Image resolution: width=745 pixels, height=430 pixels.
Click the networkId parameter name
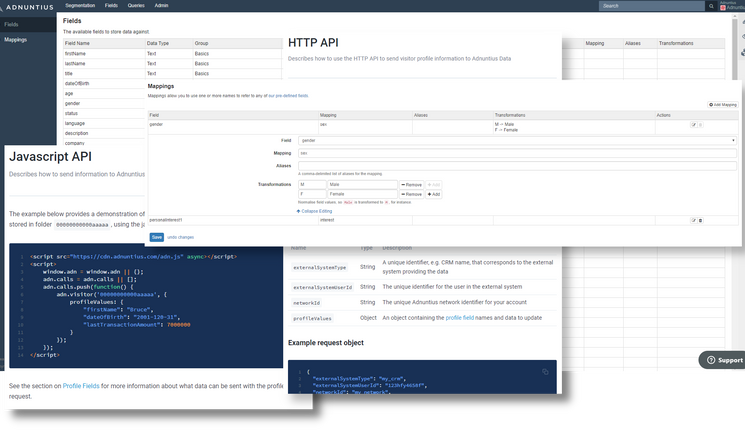(306, 303)
